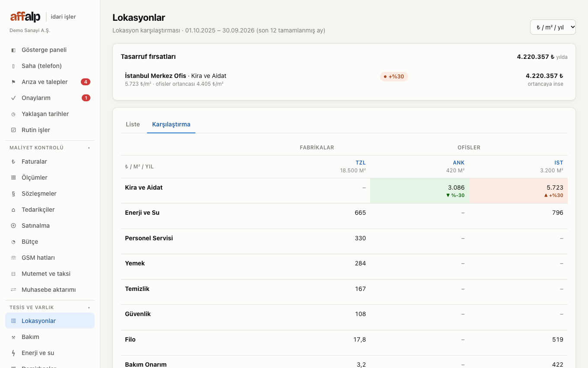The width and height of the screenshot is (588, 368).
Task: Click the Onaylarım checkmark icon
Action: 13,98
